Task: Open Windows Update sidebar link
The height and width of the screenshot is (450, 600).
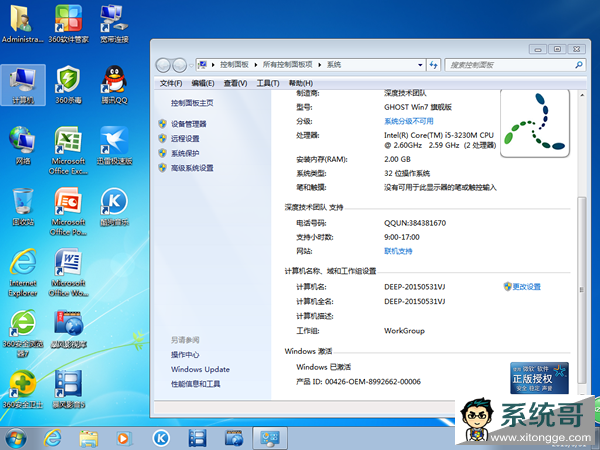Action: [201, 369]
